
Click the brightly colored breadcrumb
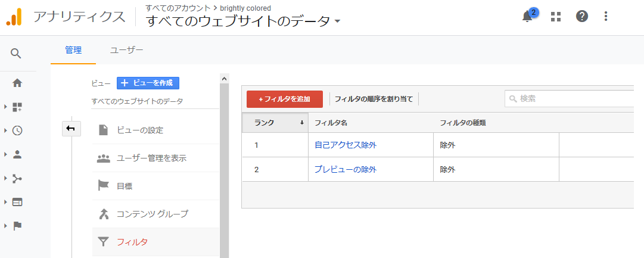(245, 8)
